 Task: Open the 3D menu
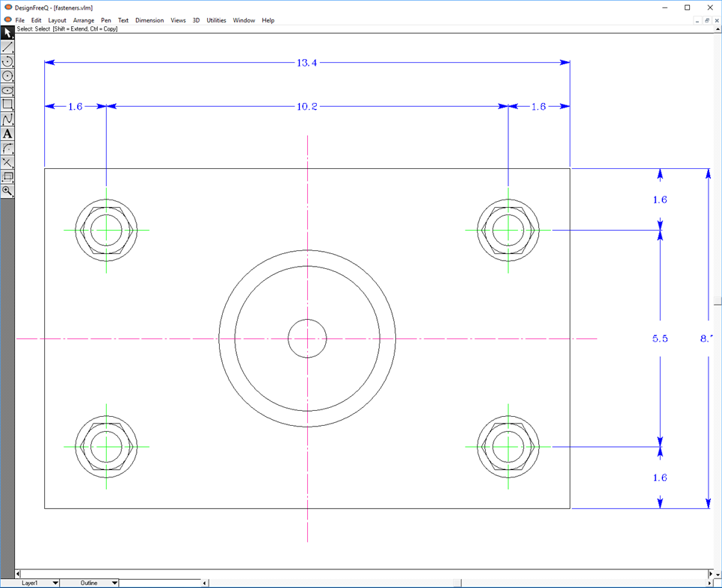pyautogui.click(x=195, y=20)
